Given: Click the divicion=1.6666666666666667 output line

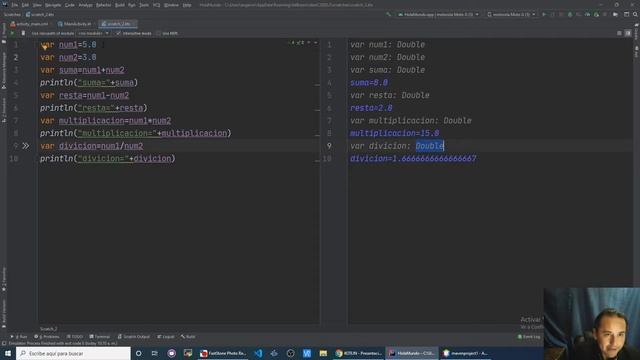Looking at the screenshot, I should (413, 158).
